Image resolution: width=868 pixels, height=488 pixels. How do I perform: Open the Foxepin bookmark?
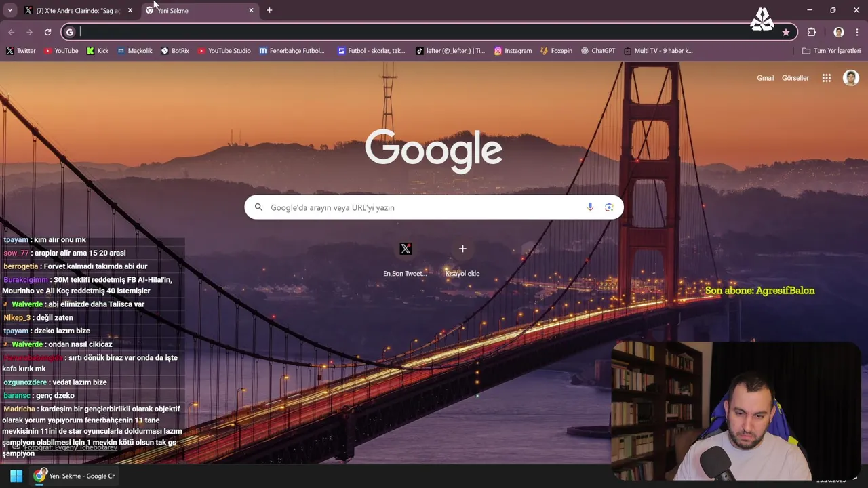tap(556, 51)
